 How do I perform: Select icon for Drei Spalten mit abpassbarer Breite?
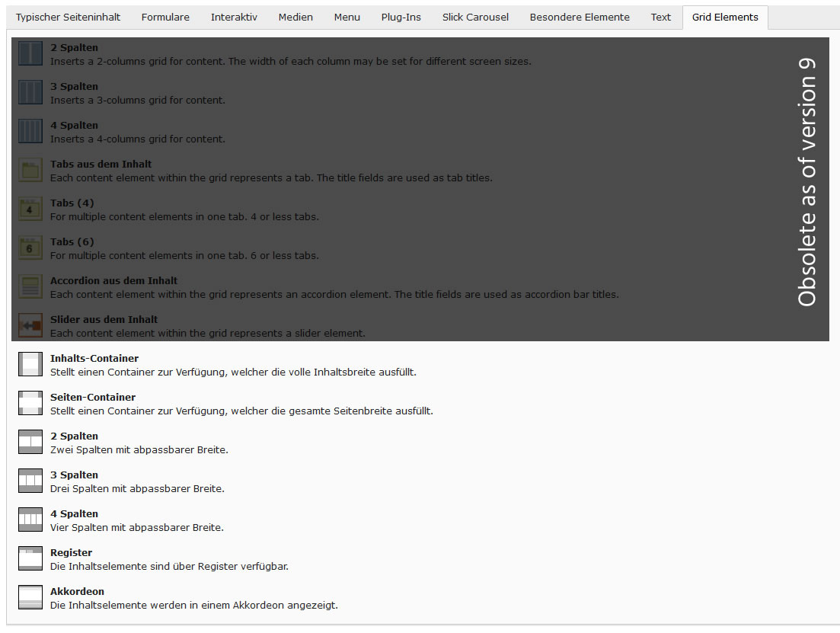click(x=30, y=481)
